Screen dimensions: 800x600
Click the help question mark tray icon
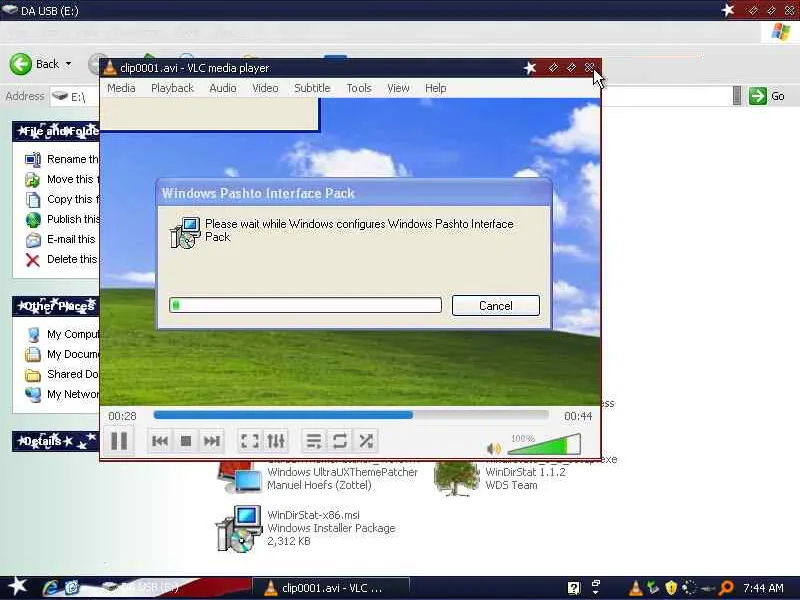click(x=573, y=588)
